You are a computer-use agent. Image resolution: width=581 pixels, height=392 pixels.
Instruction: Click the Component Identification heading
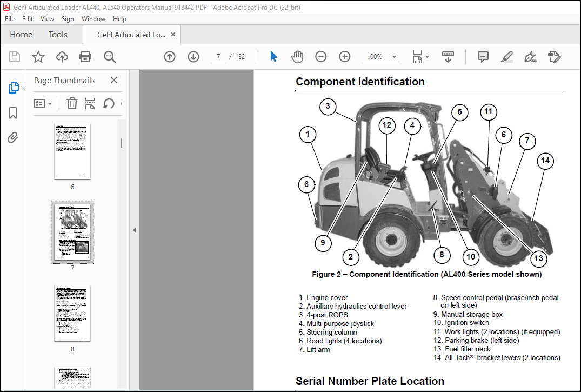pos(360,82)
